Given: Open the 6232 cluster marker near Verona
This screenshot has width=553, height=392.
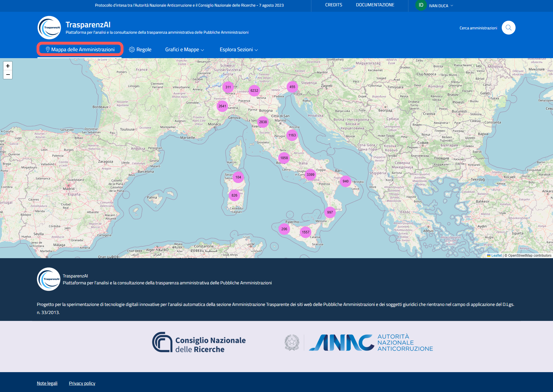Looking at the screenshot, I should tap(254, 90).
